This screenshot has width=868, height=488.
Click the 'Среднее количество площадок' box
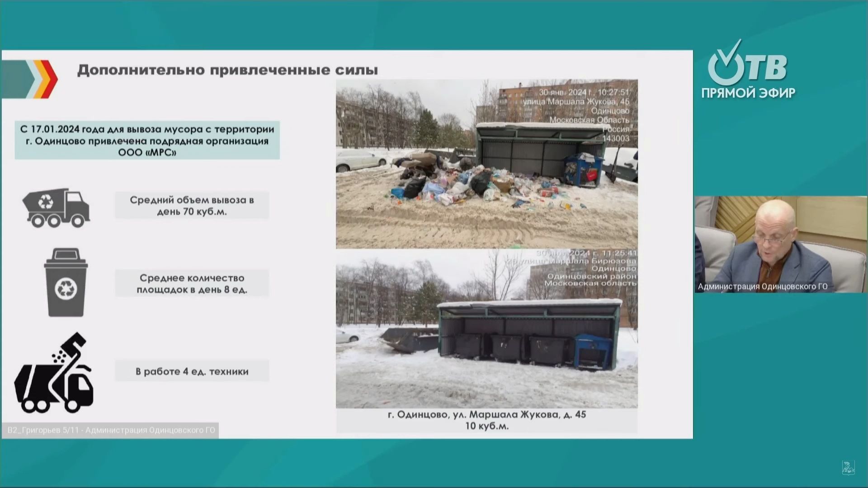point(192,284)
